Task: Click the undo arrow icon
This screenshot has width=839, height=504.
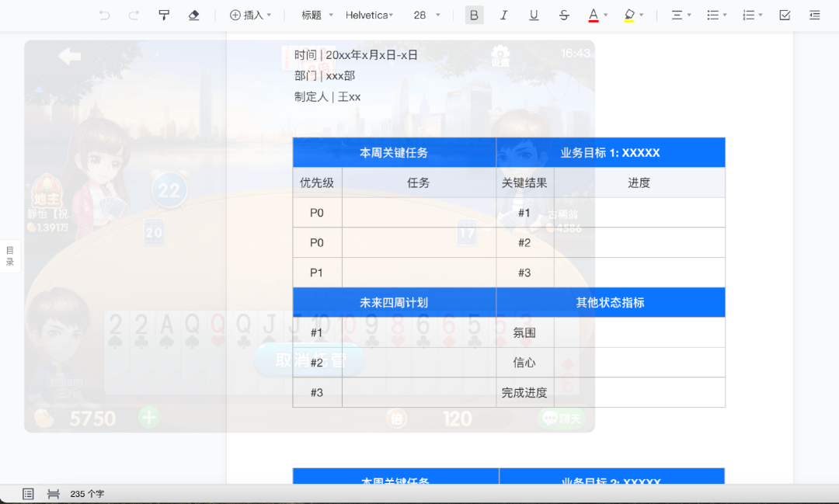Action: click(104, 15)
